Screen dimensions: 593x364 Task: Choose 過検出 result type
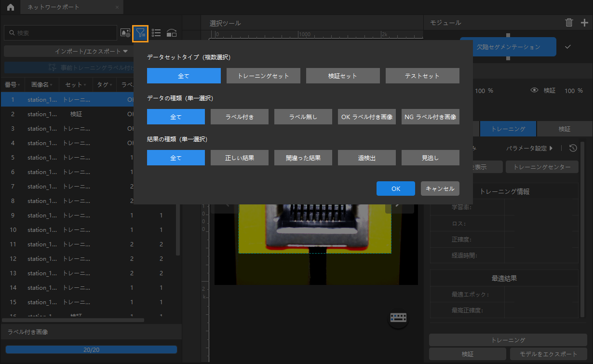click(367, 158)
